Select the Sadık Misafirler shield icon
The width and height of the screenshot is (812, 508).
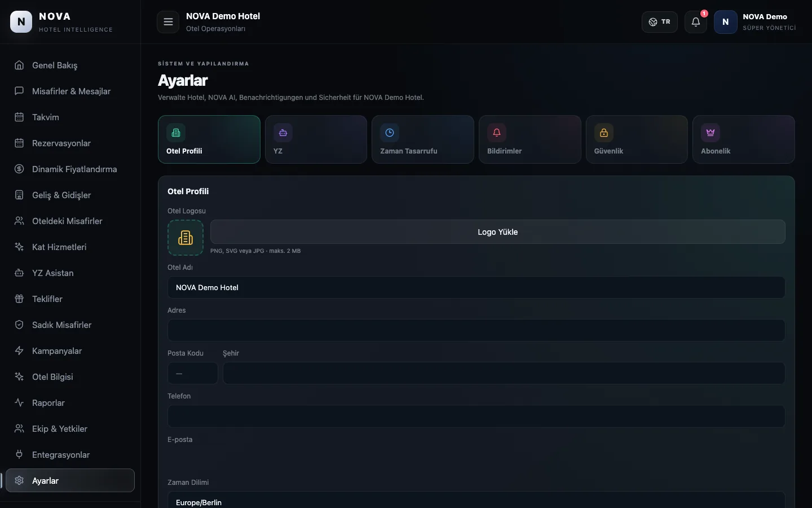coord(19,325)
